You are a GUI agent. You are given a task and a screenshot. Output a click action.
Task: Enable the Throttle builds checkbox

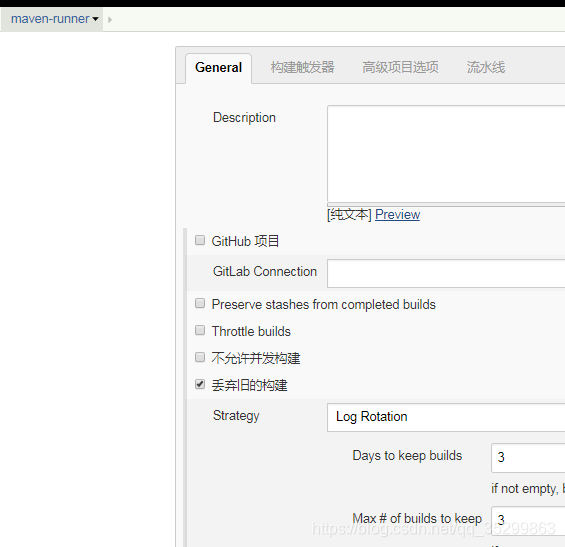tap(200, 330)
